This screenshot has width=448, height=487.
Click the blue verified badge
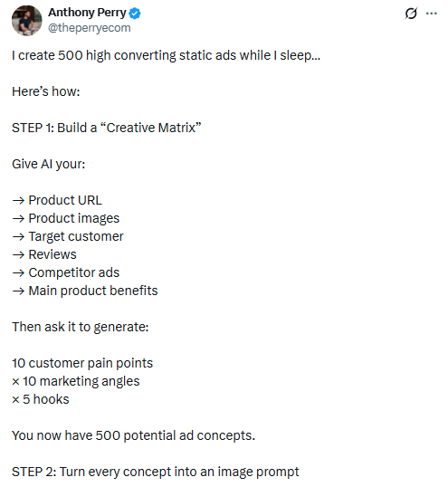coord(135,13)
